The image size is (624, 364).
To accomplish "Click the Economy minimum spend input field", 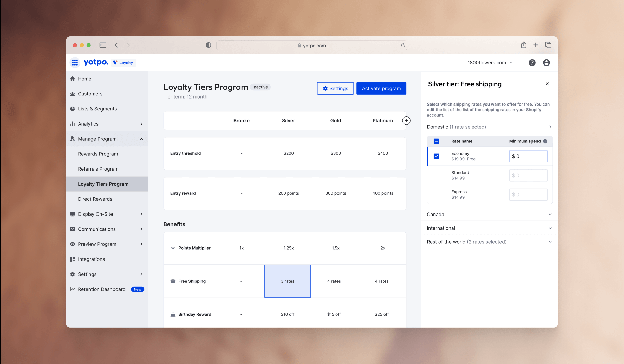I will (x=528, y=156).
